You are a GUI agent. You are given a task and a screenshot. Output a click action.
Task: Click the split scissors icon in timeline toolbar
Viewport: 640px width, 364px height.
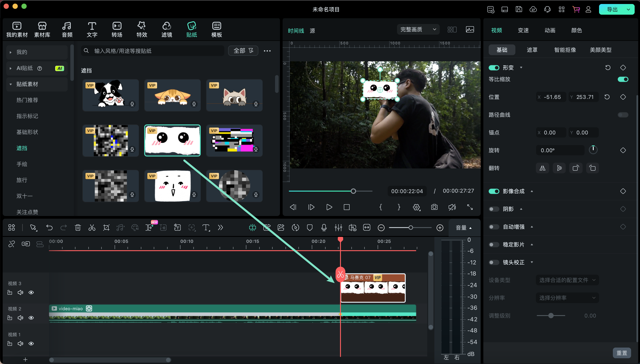92,228
